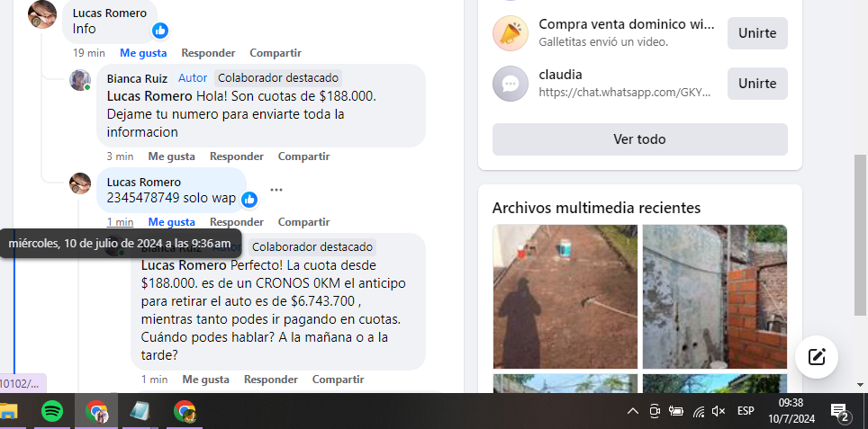Open three-dots options on Lucas Romero's comment
This screenshot has height=429, width=868.
[276, 190]
